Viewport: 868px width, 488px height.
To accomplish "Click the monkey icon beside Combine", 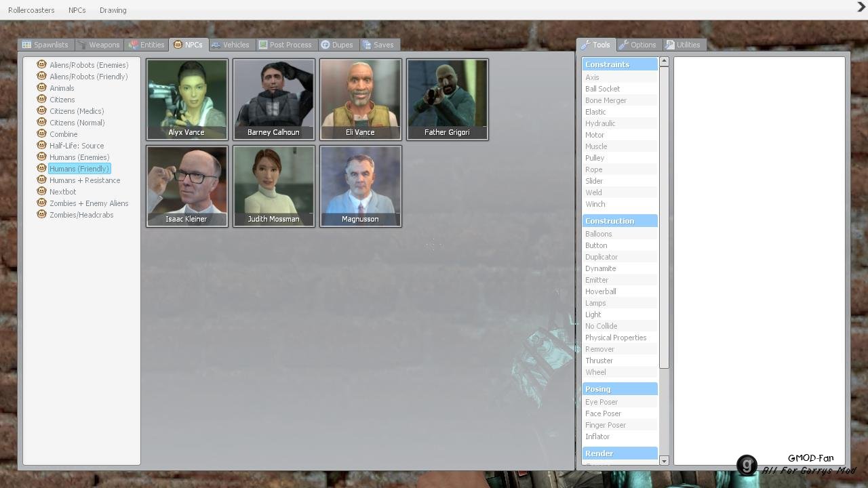I will (41, 134).
